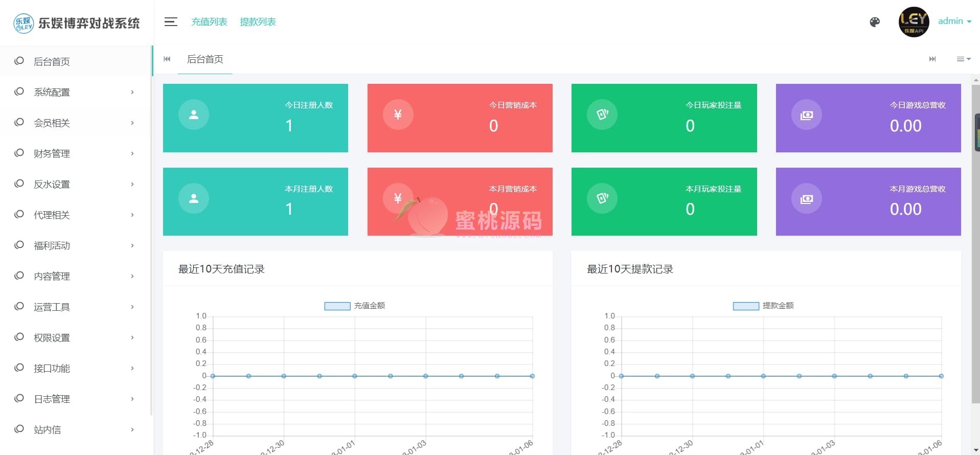Click card icon on 今日玩家投注量 card
This screenshot has height=455, width=980.
602,115
